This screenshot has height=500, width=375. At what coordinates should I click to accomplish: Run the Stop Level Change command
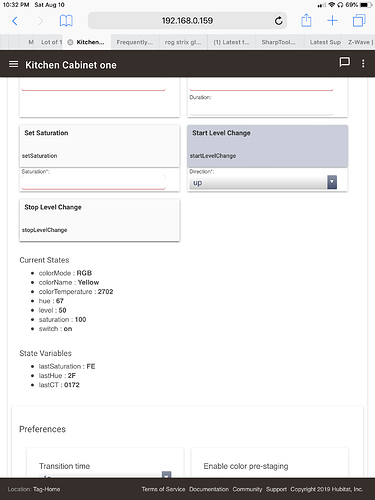pos(100,220)
